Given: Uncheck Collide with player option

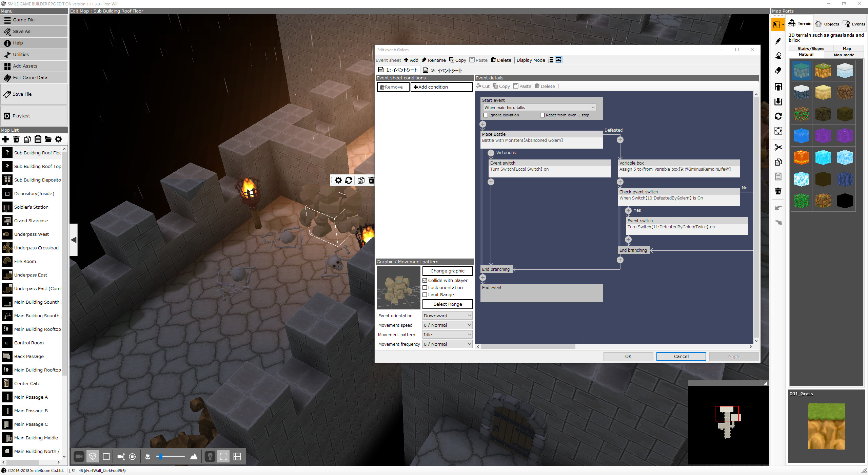Looking at the screenshot, I should [x=425, y=280].
